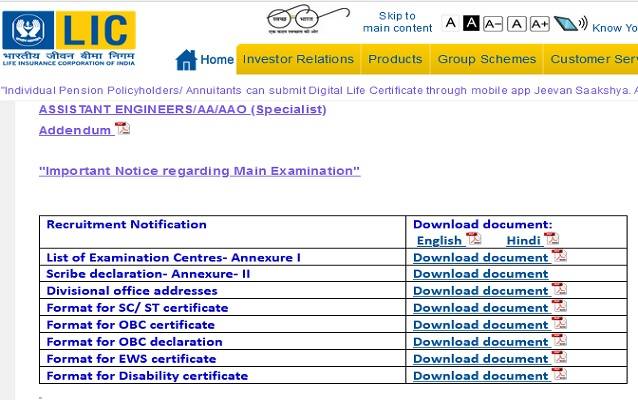Click Format for SC/ ST certificate text
638x400 pixels.
point(137,308)
